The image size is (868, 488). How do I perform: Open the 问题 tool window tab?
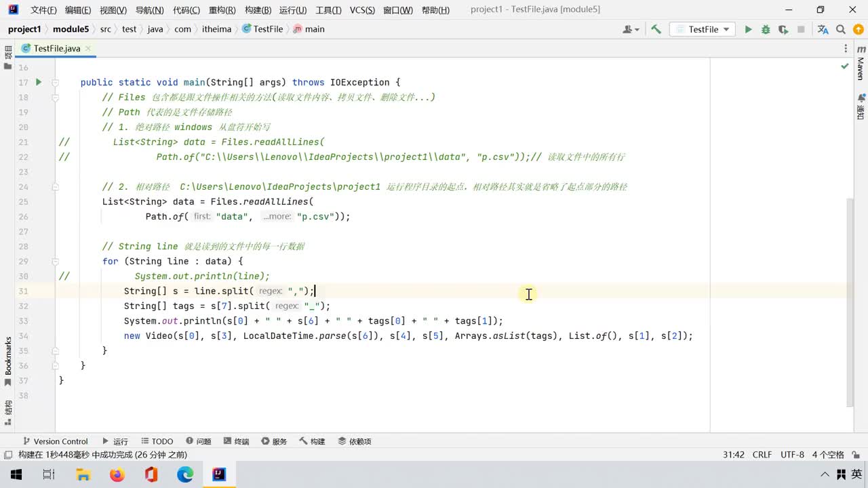(198, 441)
